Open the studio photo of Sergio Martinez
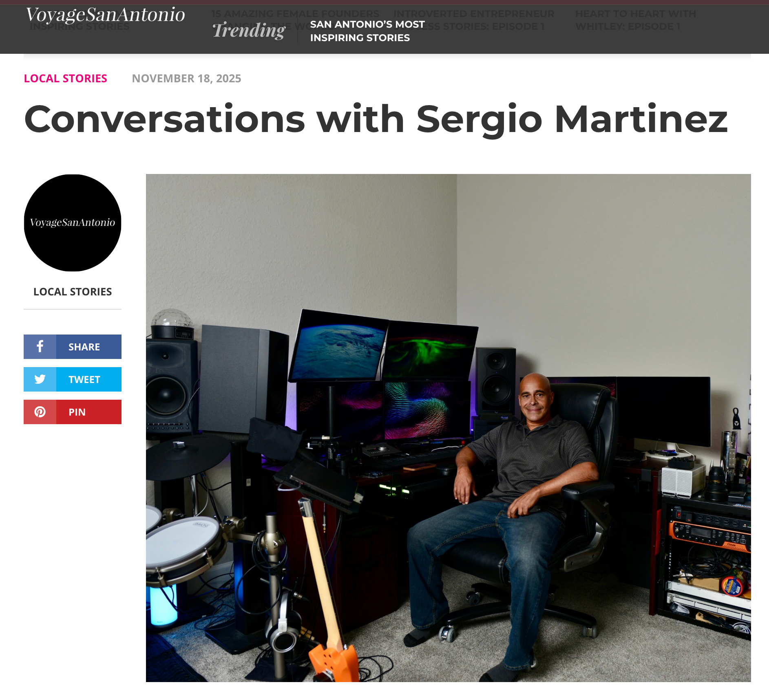The image size is (769, 700). pos(449,428)
